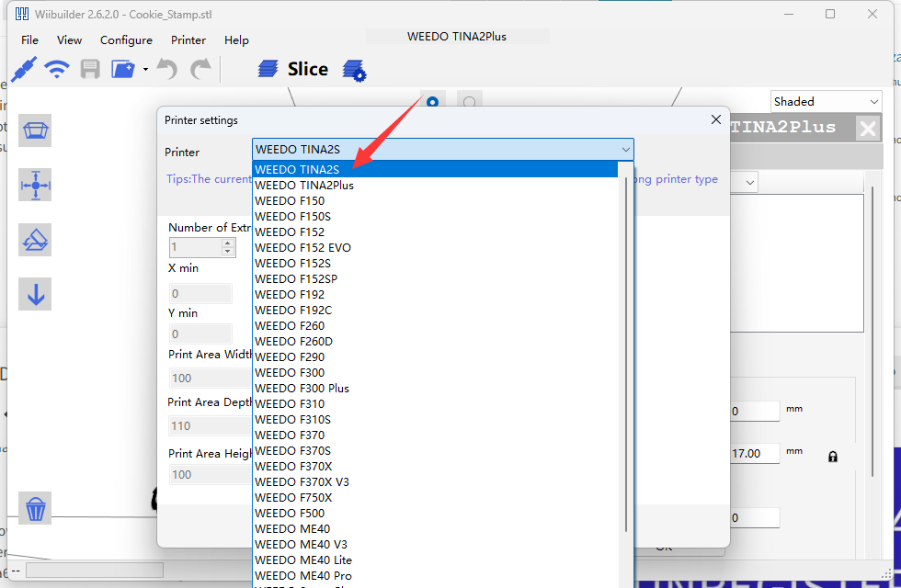
Task: Select WEEDO F300 Plus in list
Action: tap(302, 388)
